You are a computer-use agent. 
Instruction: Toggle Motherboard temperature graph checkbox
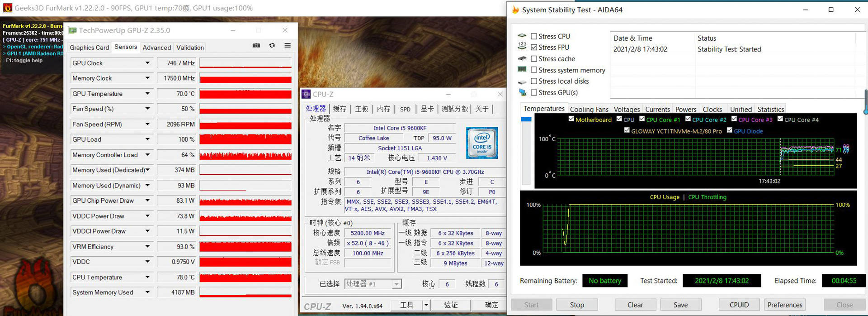(x=571, y=119)
